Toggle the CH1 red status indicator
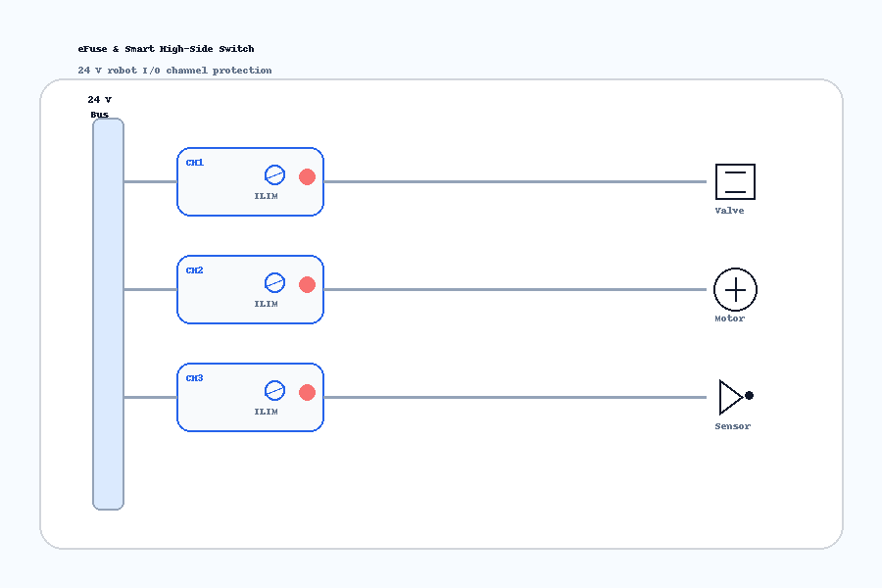 307,176
